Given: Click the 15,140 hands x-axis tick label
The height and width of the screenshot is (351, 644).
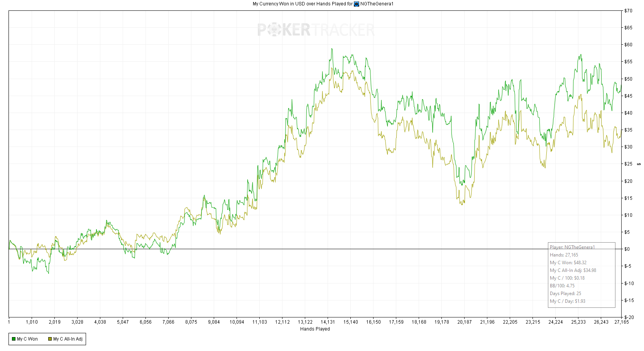Looking at the screenshot, I should (x=351, y=322).
